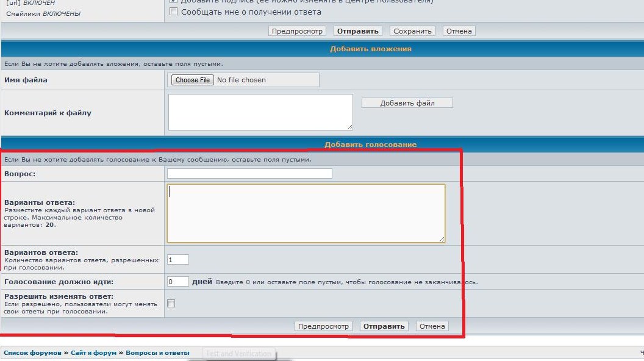This screenshot has width=644, height=361.
Task: Open file picker with Choose File
Action: coord(192,80)
